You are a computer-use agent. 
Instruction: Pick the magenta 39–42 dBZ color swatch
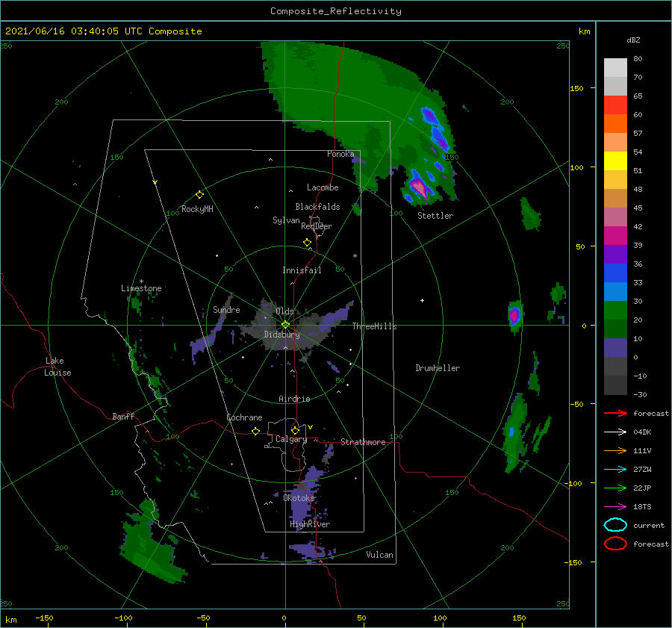(615, 236)
